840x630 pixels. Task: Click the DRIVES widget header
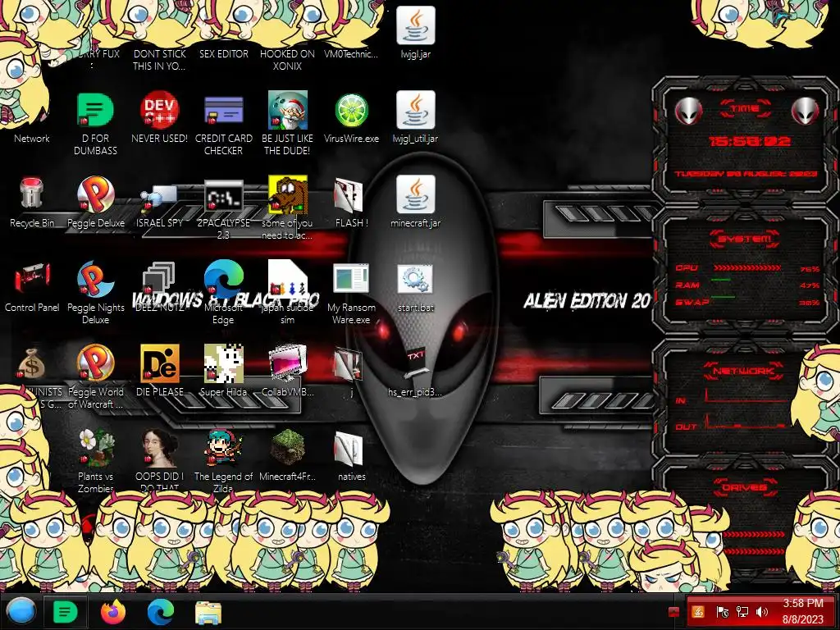click(744, 487)
